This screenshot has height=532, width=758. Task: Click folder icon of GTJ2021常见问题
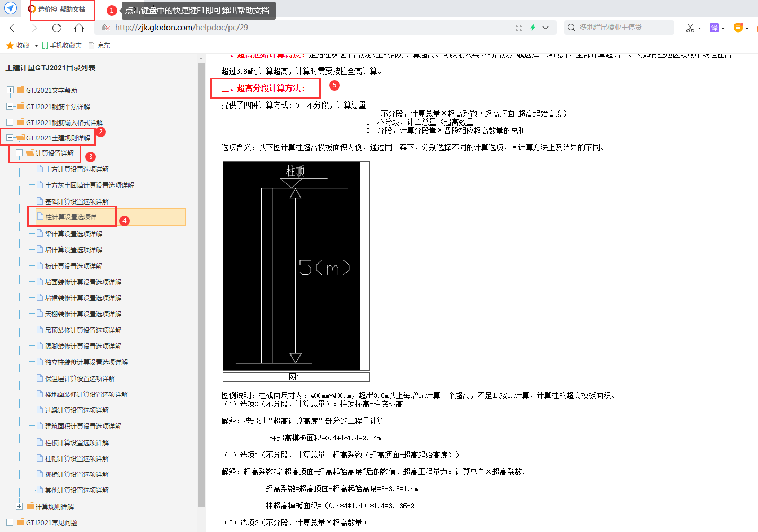point(21,522)
